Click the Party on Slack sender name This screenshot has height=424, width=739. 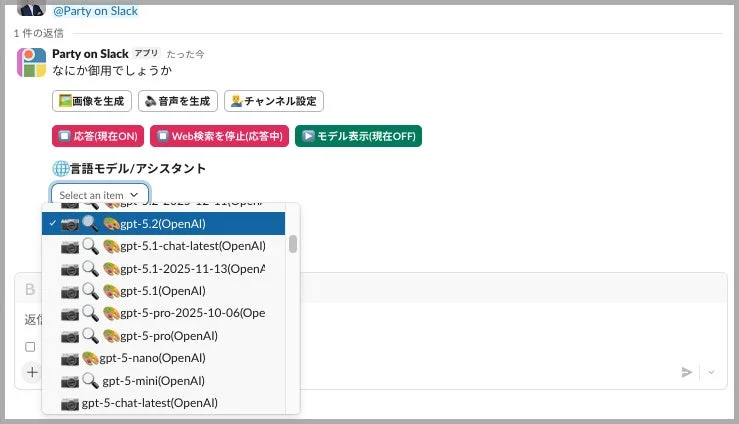pyautogui.click(x=90, y=54)
